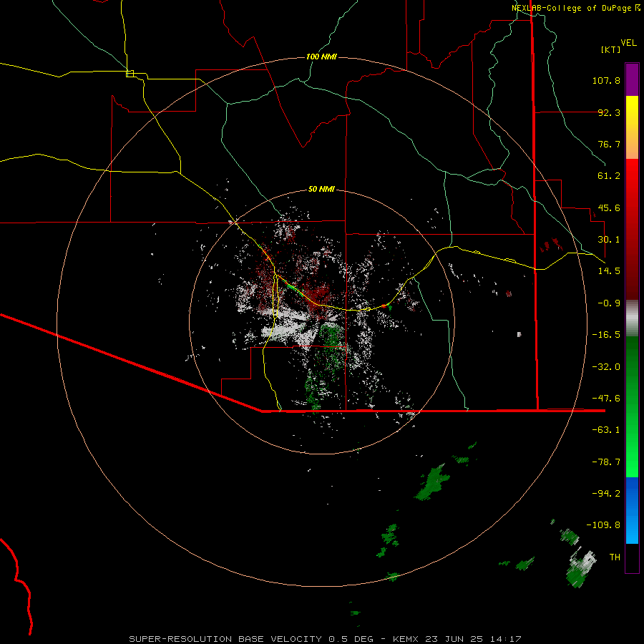The width and height of the screenshot is (644, 644).
Task: Click the -94.2 velocity legend value
Action: point(606,494)
